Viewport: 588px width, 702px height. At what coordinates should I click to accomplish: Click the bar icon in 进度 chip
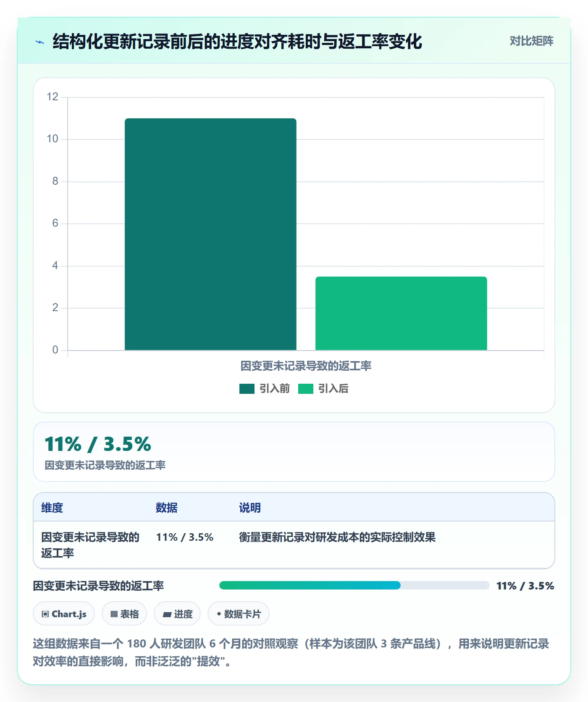[167, 615]
